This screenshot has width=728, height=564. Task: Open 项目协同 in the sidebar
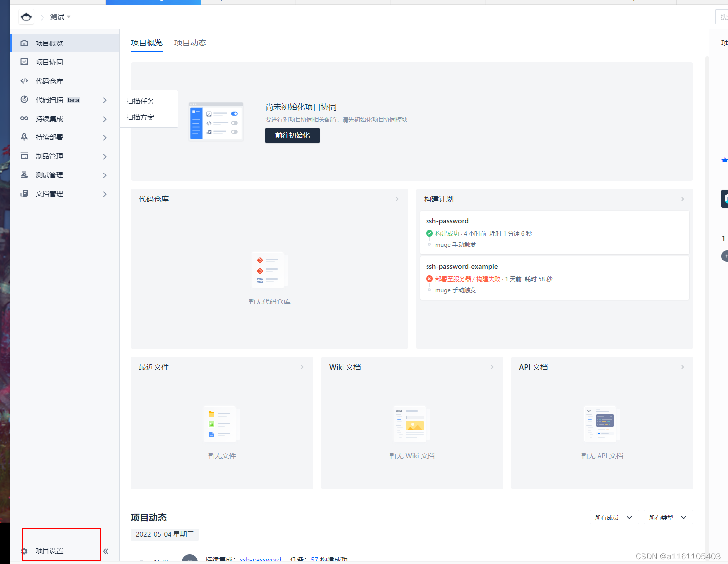pyautogui.click(x=65, y=62)
